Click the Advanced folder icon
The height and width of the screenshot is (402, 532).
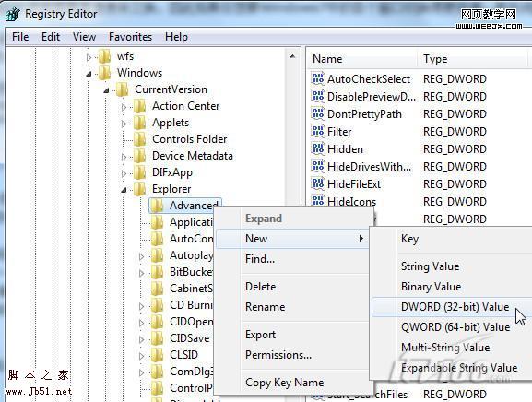click(x=157, y=206)
